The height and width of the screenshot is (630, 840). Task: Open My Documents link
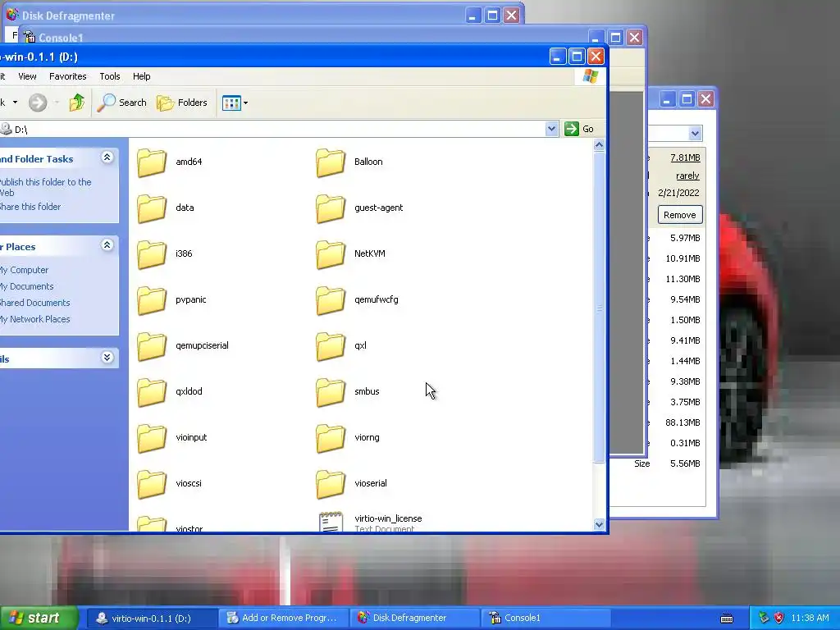click(x=27, y=286)
